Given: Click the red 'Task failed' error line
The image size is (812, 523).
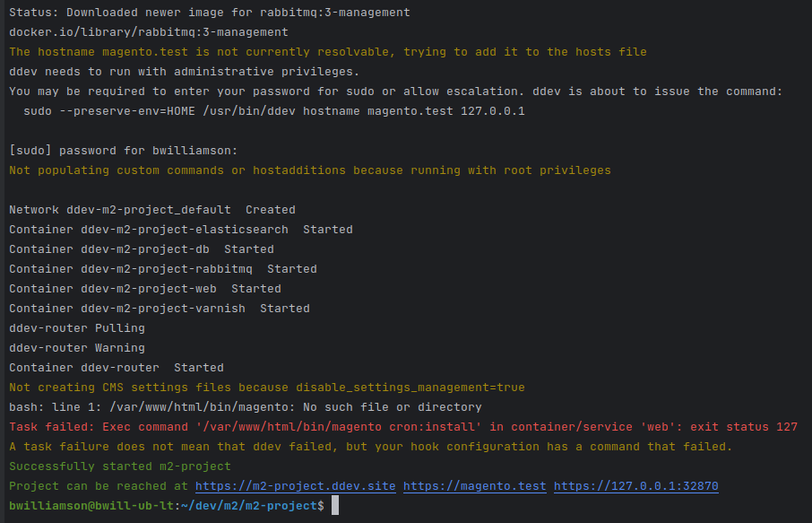Looking at the screenshot, I should click(x=403, y=427).
